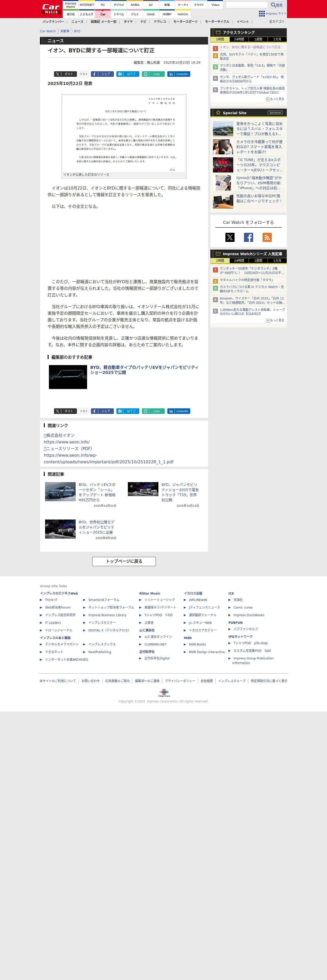Image resolution: width=327 pixels, height=980 pixels.
Task: Click top リスト button beside X post
Action: 83,74
